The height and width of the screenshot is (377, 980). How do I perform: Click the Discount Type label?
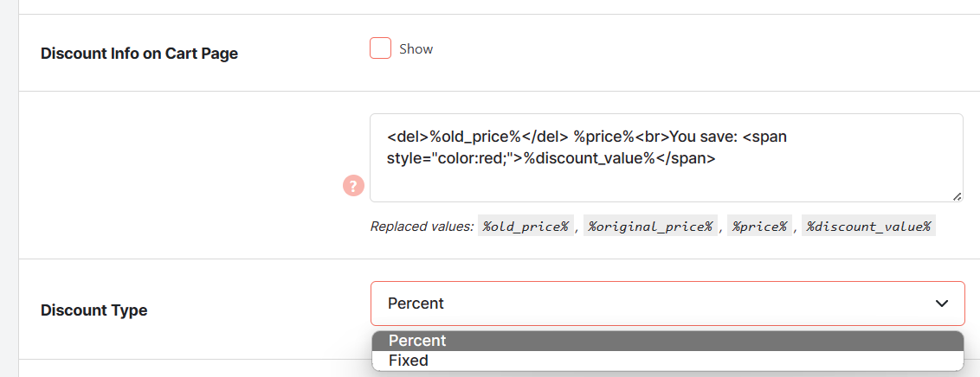click(x=93, y=310)
